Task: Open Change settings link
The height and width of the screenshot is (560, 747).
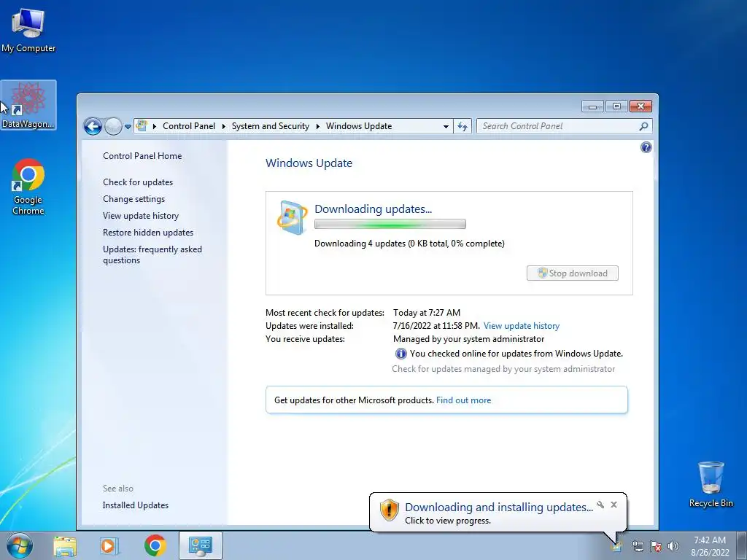Action: pos(134,198)
